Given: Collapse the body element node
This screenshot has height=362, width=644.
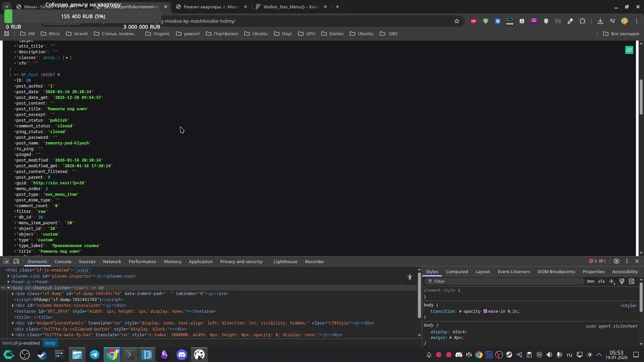Looking at the screenshot, I should tap(9, 288).
